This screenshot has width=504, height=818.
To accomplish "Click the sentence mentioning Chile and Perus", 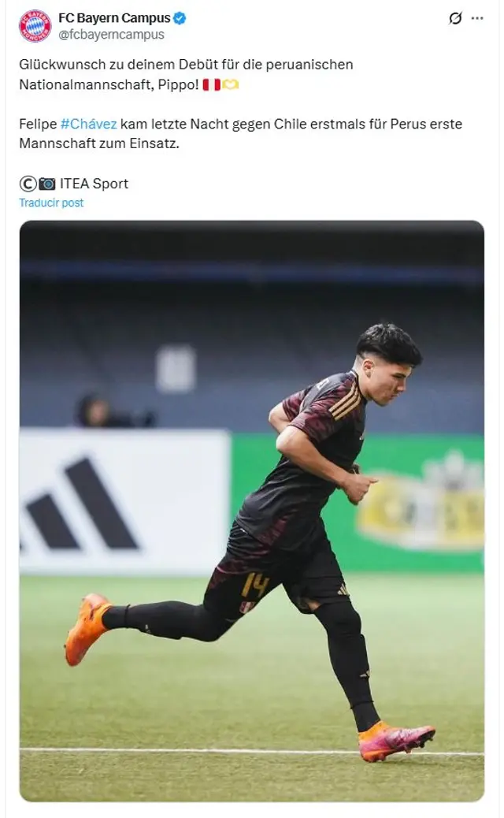I will (240, 133).
